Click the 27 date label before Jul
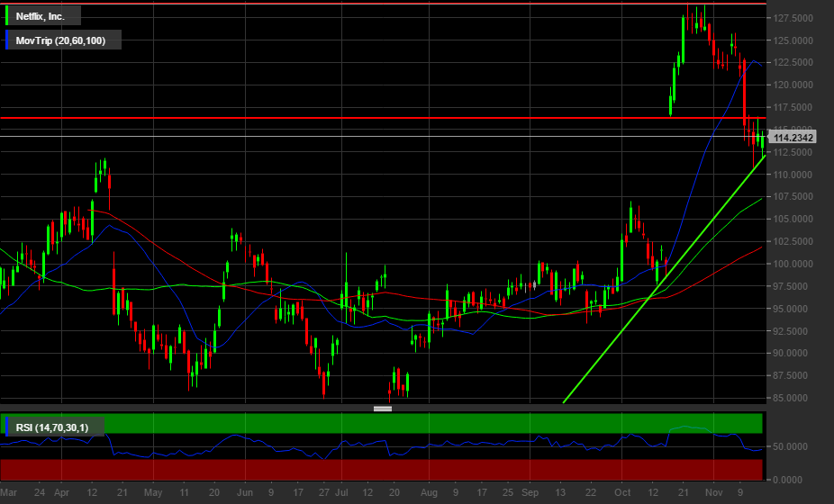 324,492
